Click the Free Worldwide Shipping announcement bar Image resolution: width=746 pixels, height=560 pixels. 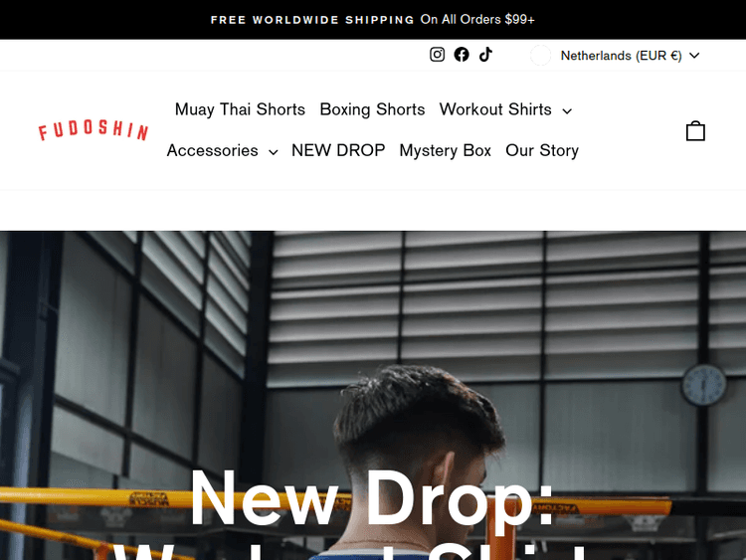[x=373, y=20]
